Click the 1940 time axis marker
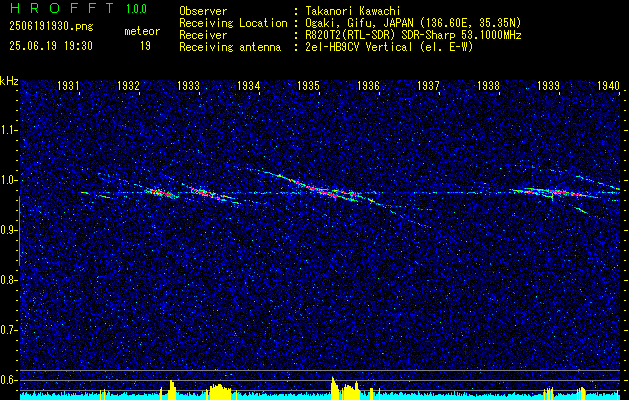This screenshot has width=629, height=400. (x=609, y=86)
